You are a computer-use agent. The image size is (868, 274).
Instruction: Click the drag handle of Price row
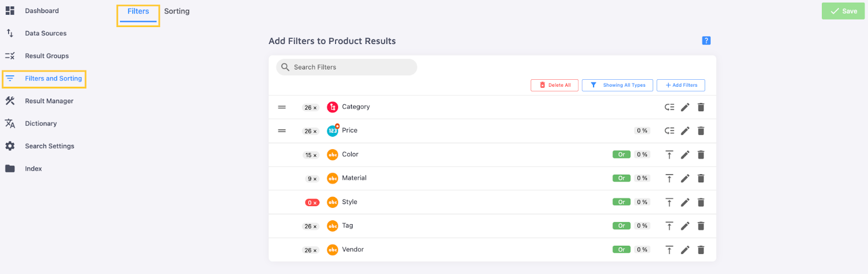282,131
